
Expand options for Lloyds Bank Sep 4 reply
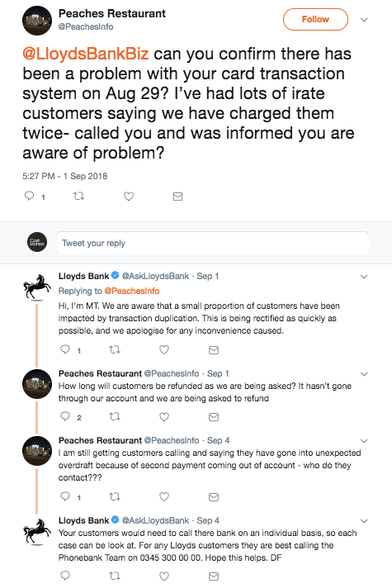point(364,521)
